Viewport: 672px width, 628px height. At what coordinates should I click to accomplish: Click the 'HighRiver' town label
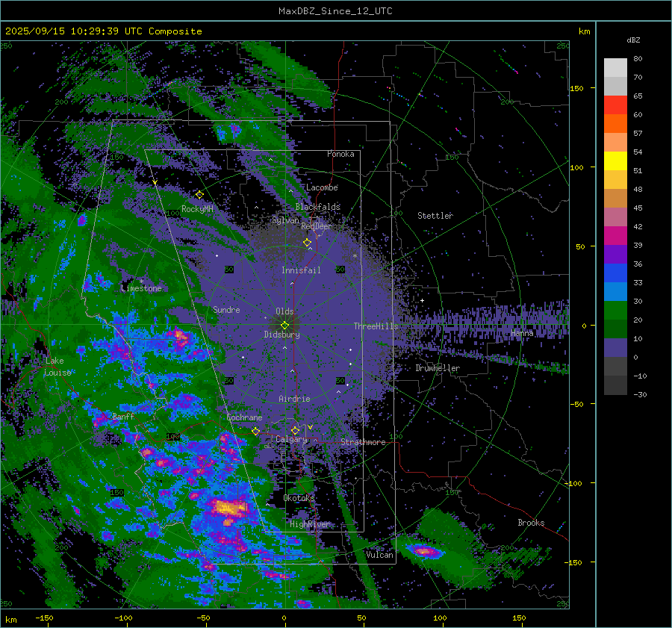pos(310,524)
